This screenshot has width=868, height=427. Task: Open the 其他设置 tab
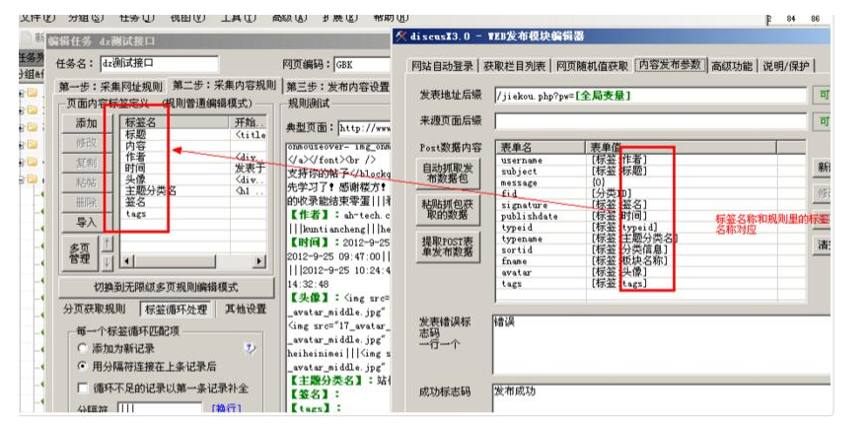[x=245, y=309]
